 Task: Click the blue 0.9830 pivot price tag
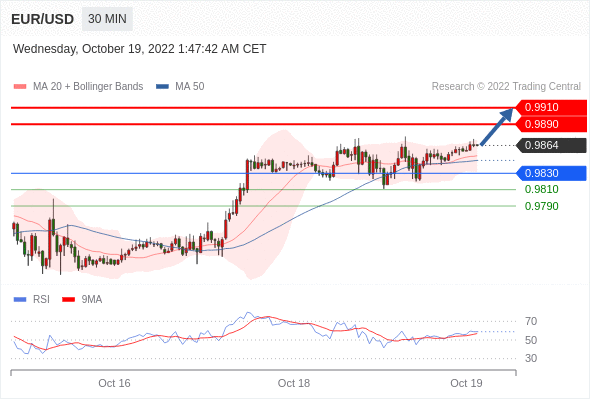point(551,173)
